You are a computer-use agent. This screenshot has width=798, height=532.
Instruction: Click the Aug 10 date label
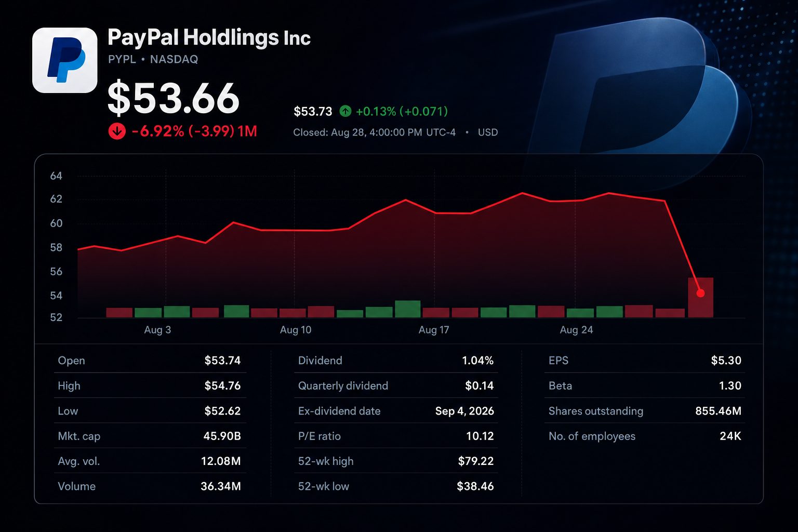[x=296, y=330]
